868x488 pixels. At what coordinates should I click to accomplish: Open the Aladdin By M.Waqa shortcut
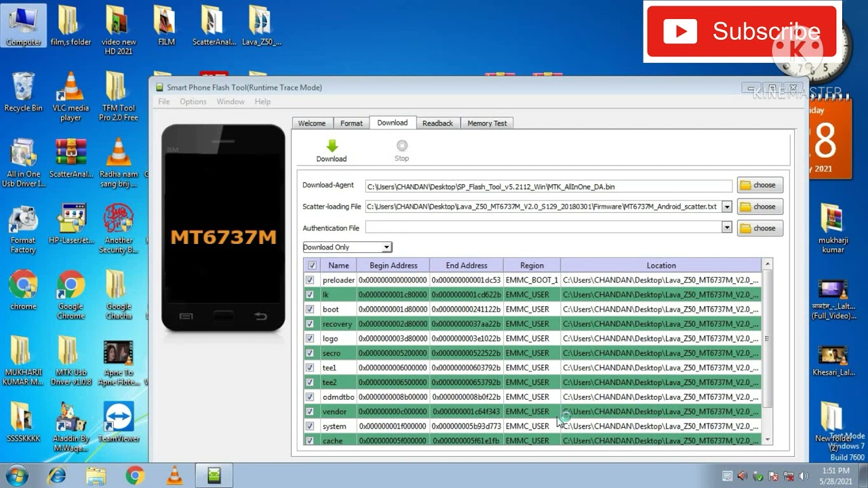[71, 427]
